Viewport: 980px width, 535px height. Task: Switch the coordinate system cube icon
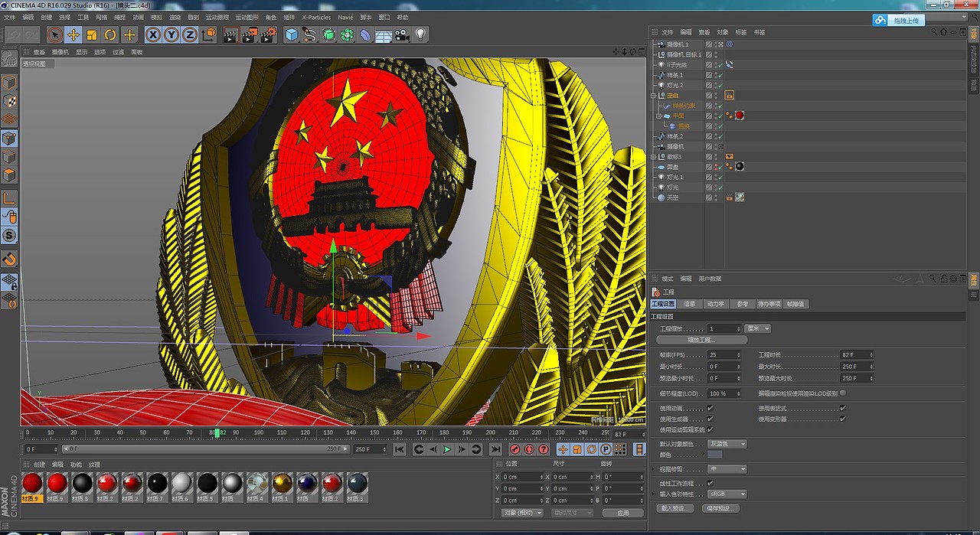tap(209, 34)
